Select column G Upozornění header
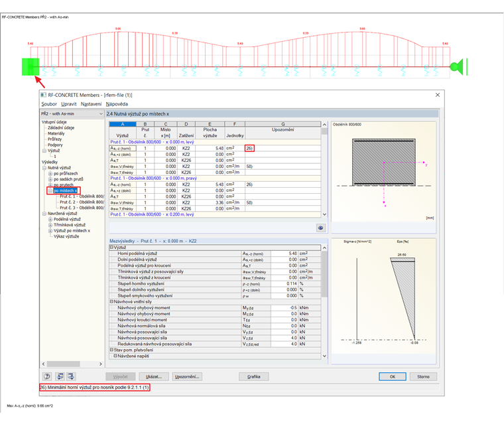The width and height of the screenshot is (504, 426). [x=283, y=124]
